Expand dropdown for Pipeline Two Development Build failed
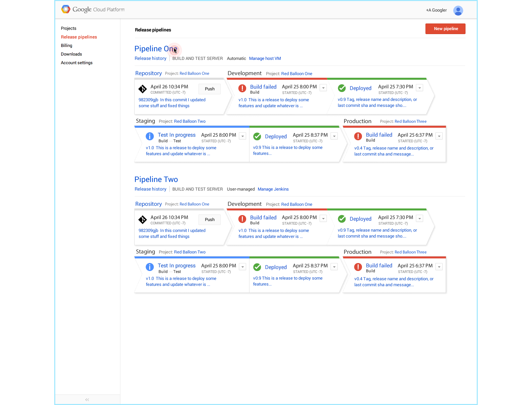The height and width of the screenshot is (405, 532). click(324, 219)
